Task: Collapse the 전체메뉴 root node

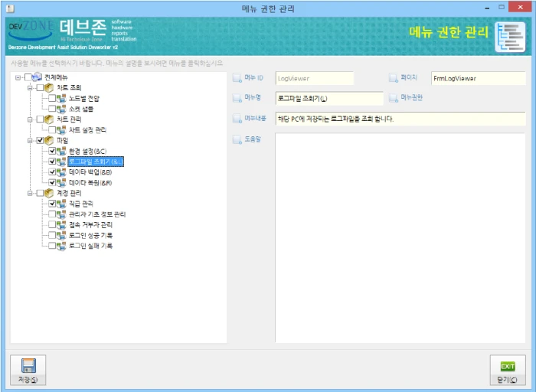Action: click(18, 78)
